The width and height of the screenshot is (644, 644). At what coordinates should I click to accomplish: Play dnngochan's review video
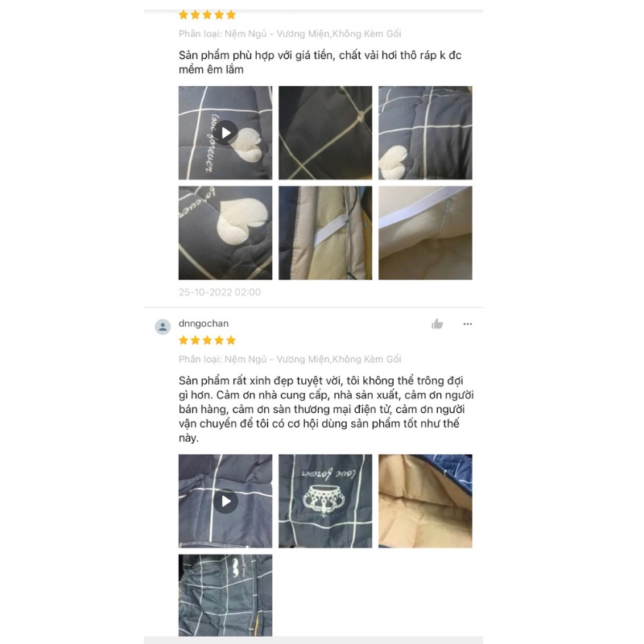(225, 501)
